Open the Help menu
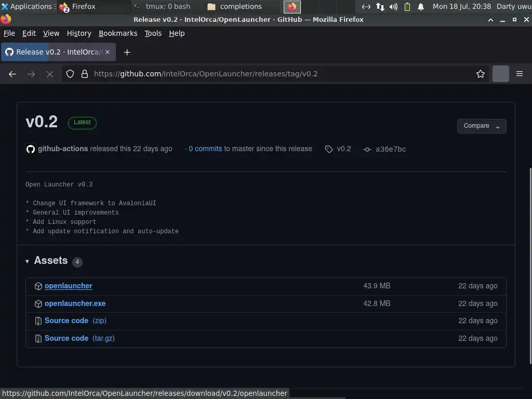532x399 pixels. (x=177, y=33)
